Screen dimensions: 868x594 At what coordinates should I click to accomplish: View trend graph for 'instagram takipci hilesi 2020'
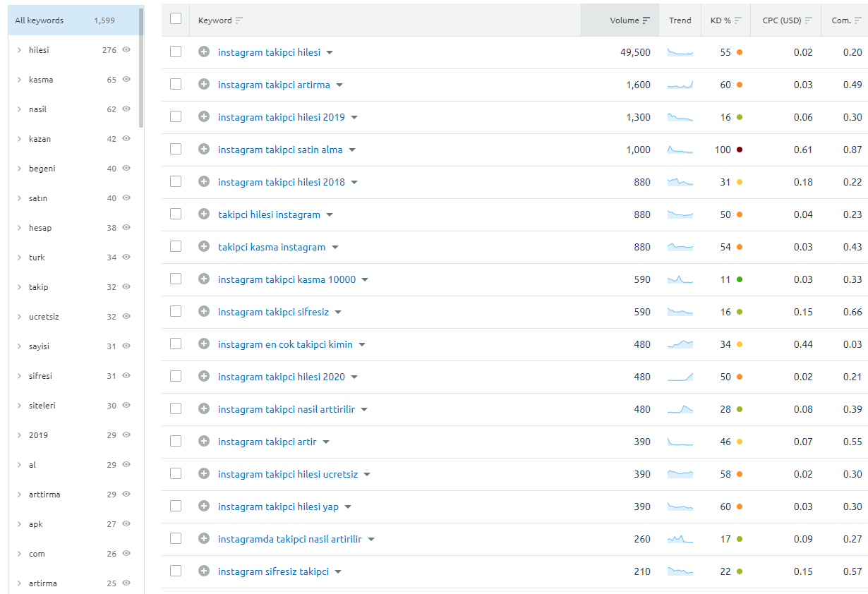coord(680,377)
